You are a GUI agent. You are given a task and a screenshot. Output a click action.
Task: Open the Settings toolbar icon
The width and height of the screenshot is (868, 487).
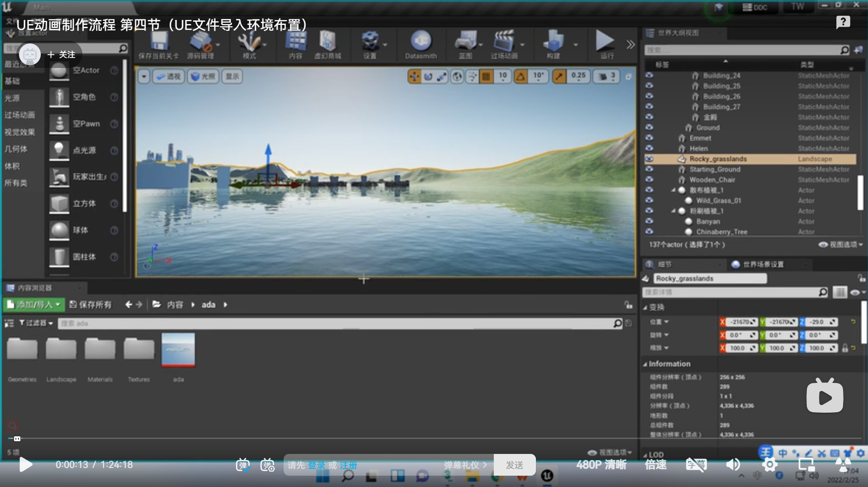tap(370, 42)
